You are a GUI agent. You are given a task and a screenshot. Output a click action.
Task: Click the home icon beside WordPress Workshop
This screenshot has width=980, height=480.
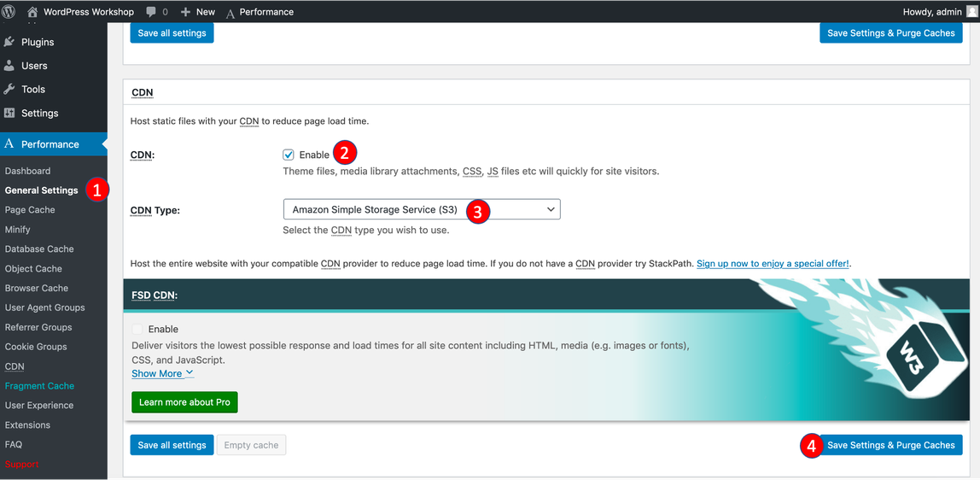pos(32,11)
